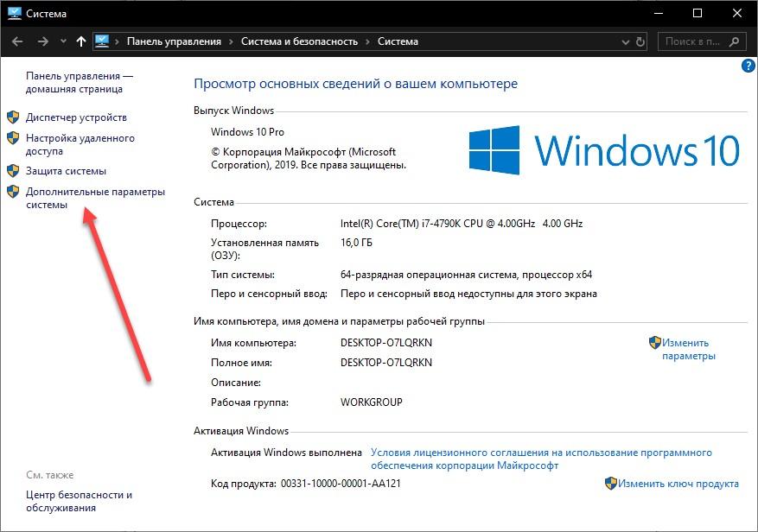Click heading 'Просмотр основных сведений о вашем компьютере'
This screenshot has width=758, height=532.
click(356, 84)
